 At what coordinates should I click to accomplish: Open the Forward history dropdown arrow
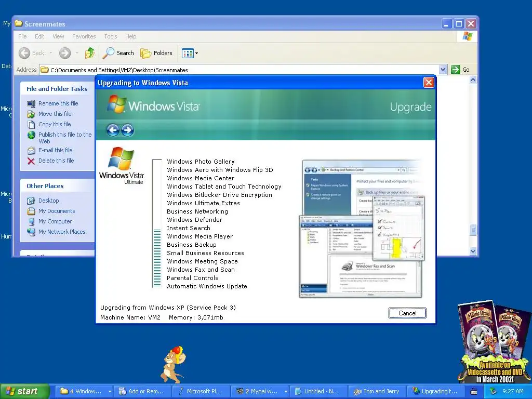pyautogui.click(x=77, y=53)
